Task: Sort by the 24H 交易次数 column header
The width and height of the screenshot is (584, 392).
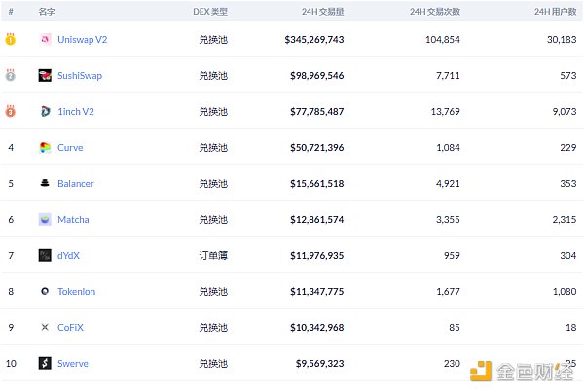Action: [x=435, y=12]
